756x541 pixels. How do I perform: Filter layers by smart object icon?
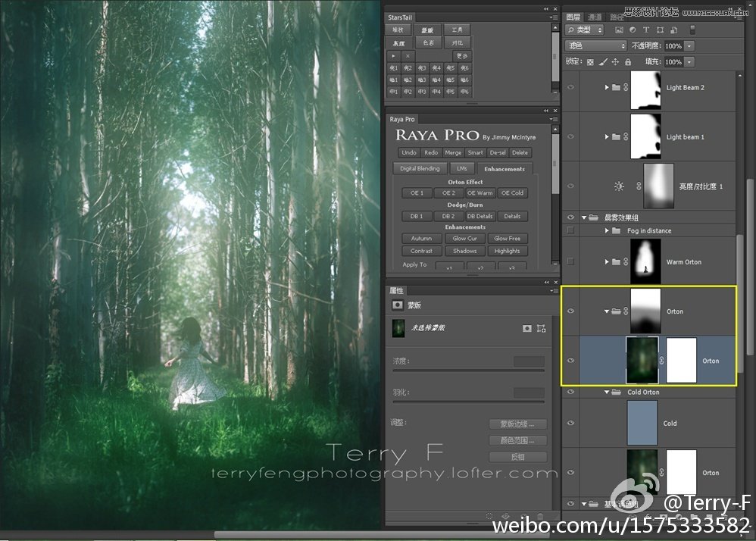tap(674, 30)
